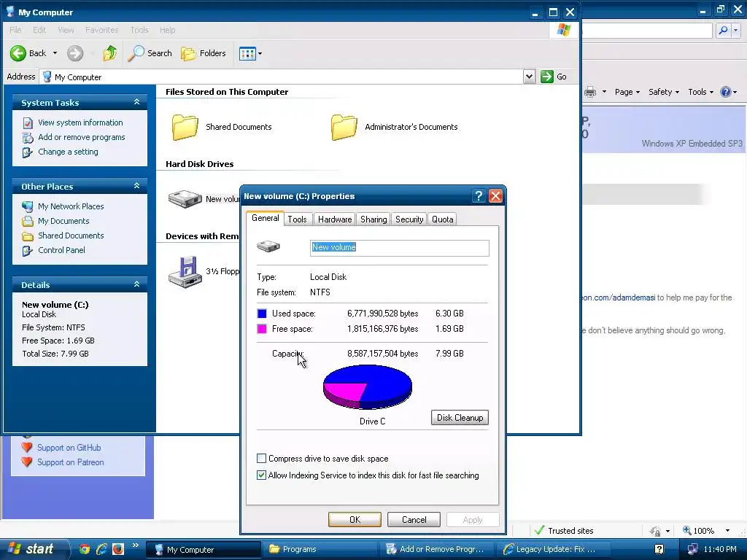The height and width of the screenshot is (560, 747).
Task: Click the IE search magnifier icon
Action: pos(723,31)
